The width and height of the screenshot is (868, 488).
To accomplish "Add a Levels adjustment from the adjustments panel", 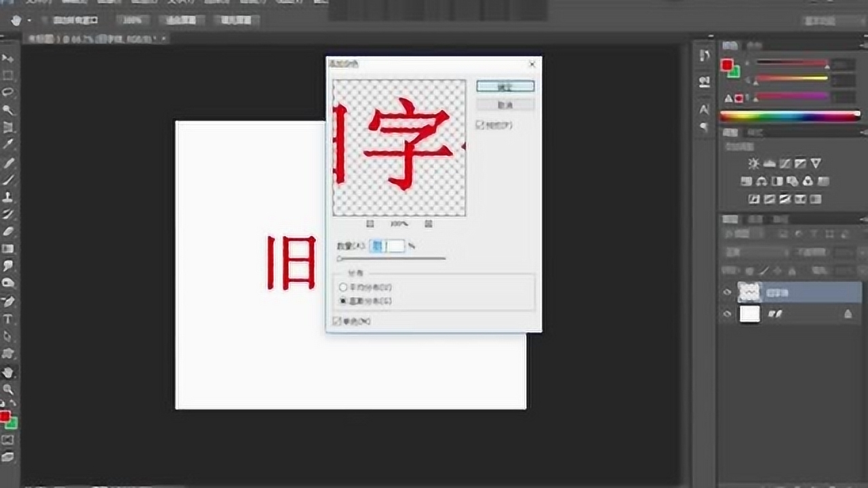I will pyautogui.click(x=769, y=163).
